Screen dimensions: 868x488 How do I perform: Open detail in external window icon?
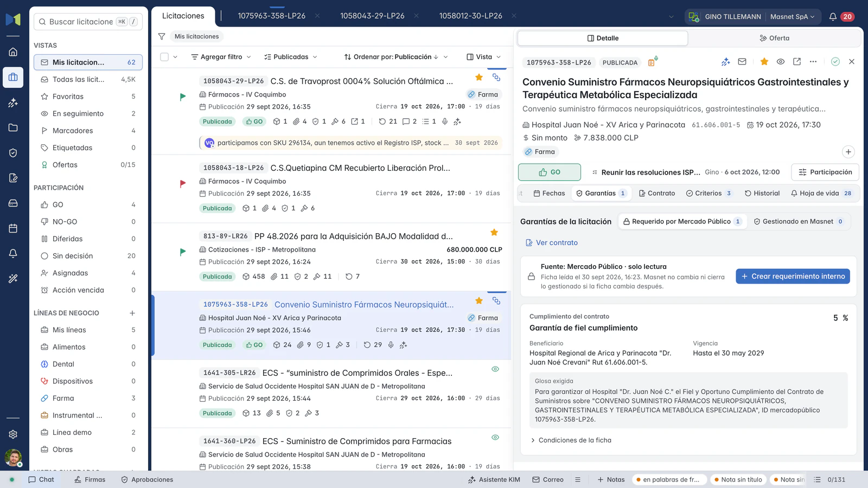click(x=797, y=62)
